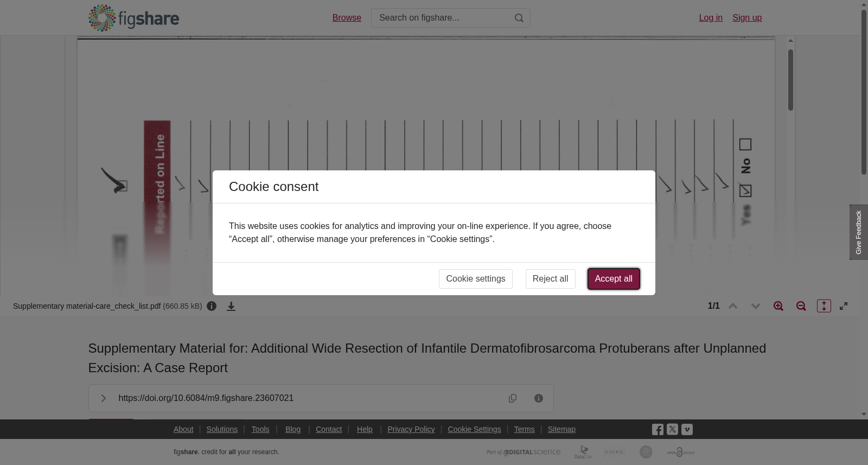868x465 pixels.
Task: Open figshare X (Twitter) page
Action: click(672, 429)
